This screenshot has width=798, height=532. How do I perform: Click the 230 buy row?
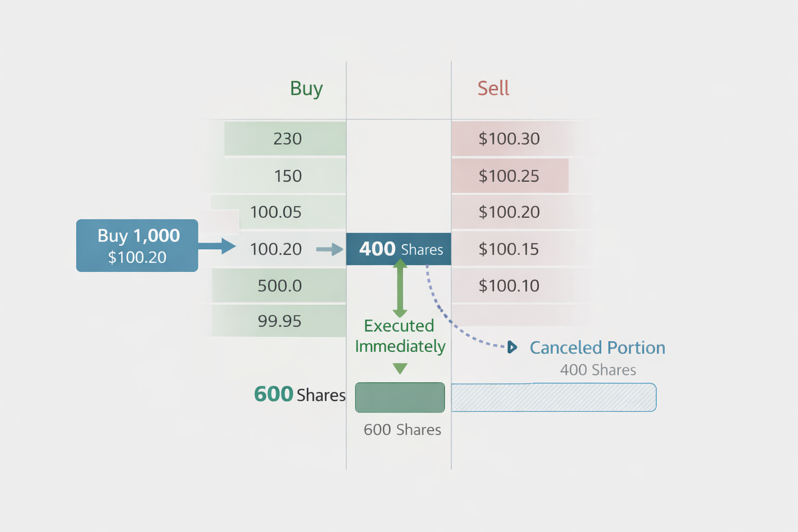point(287,139)
